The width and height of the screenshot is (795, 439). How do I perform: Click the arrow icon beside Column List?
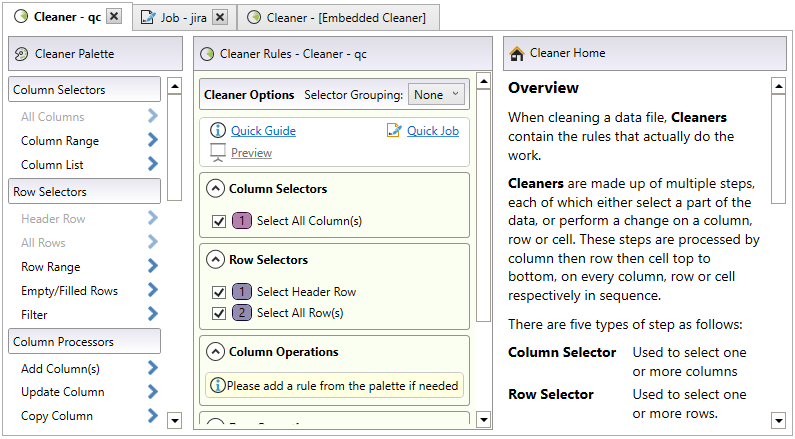(x=152, y=165)
